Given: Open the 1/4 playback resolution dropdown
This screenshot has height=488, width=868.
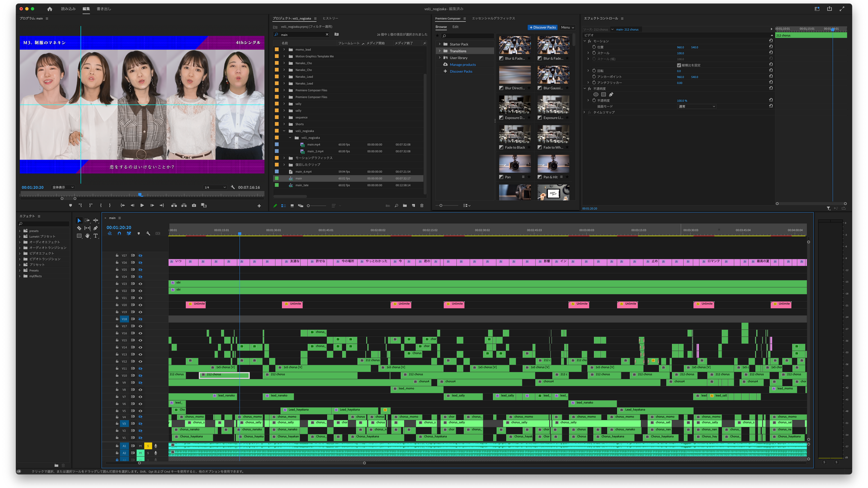Looking at the screenshot, I should click(x=215, y=187).
